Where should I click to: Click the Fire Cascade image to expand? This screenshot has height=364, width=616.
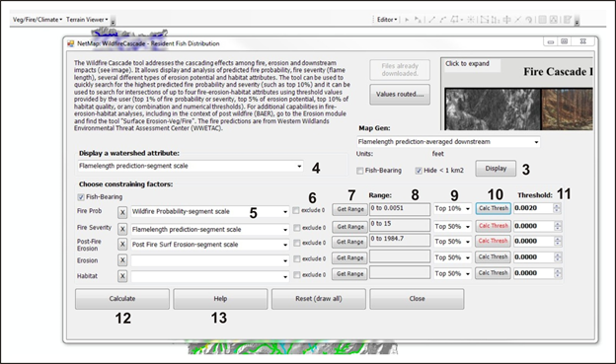click(517, 95)
